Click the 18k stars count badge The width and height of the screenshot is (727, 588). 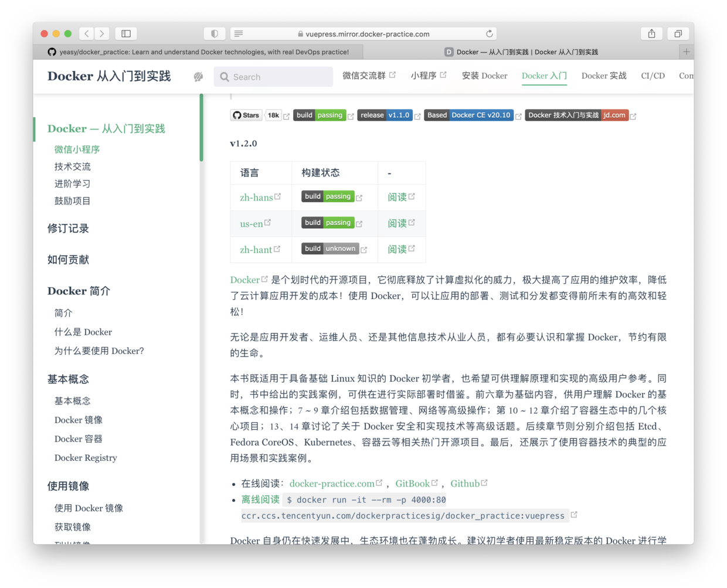tap(273, 115)
